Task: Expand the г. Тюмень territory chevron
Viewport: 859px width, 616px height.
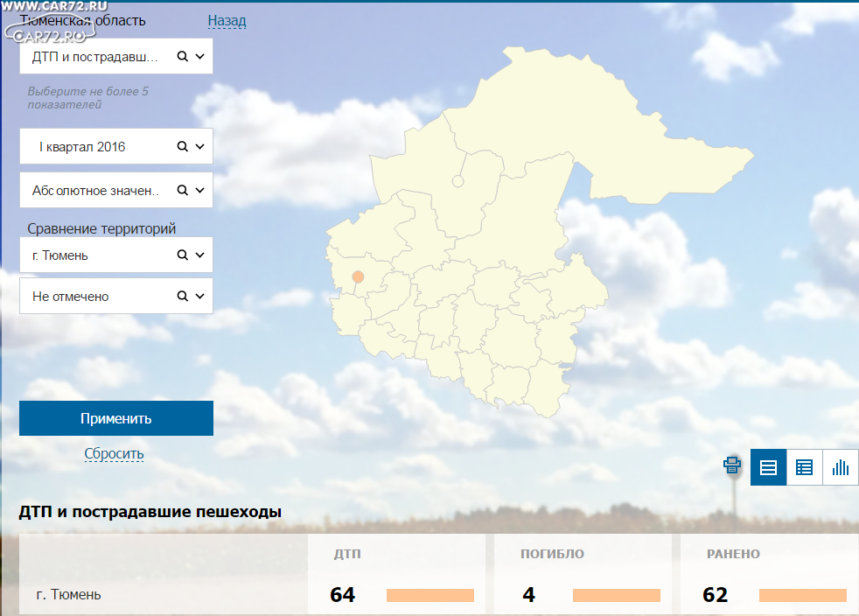Action: pos(200,255)
